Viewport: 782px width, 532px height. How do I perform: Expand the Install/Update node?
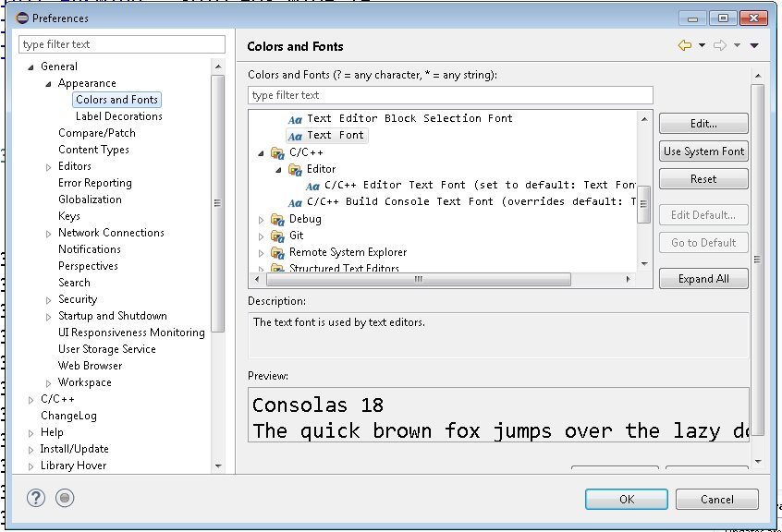[x=31, y=449]
